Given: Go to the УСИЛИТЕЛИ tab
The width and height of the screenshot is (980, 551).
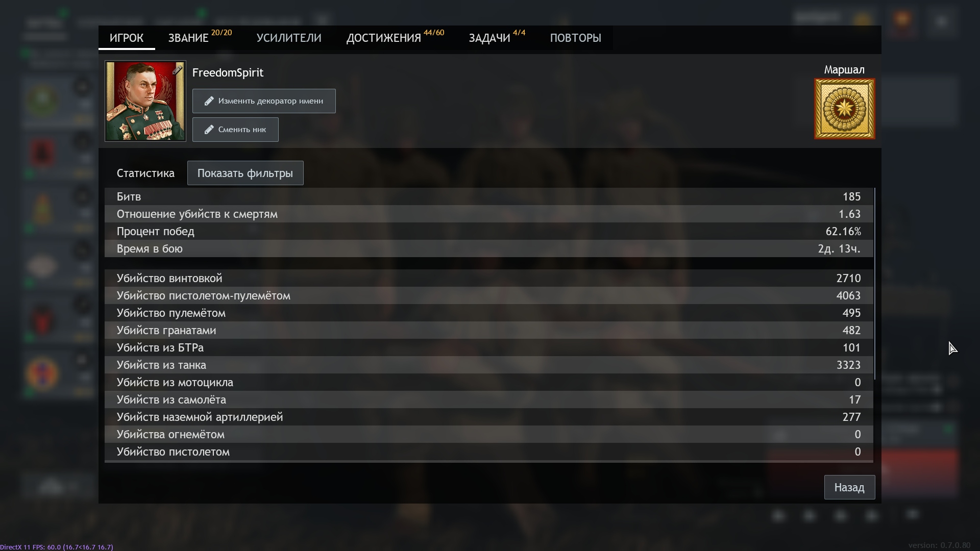Looking at the screenshot, I should click(289, 38).
